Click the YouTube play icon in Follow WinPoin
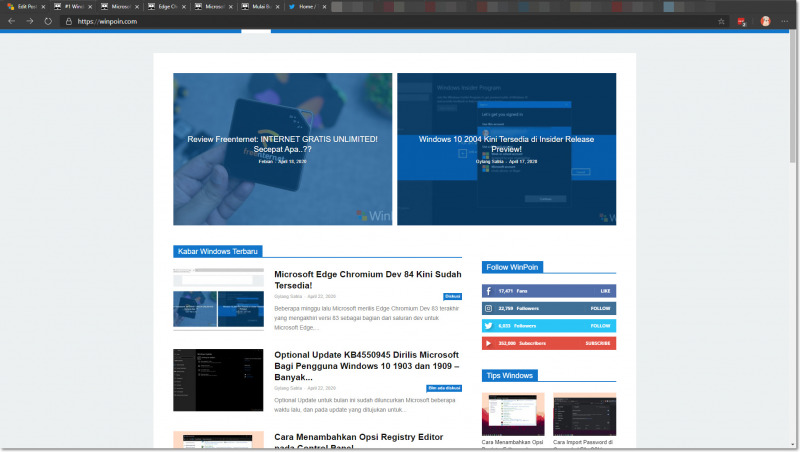The width and height of the screenshot is (800, 452). [488, 343]
